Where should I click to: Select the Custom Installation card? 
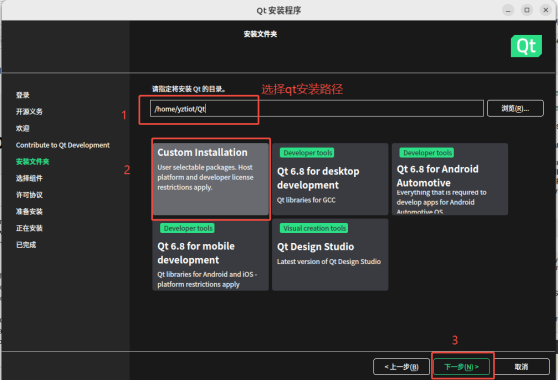point(210,179)
